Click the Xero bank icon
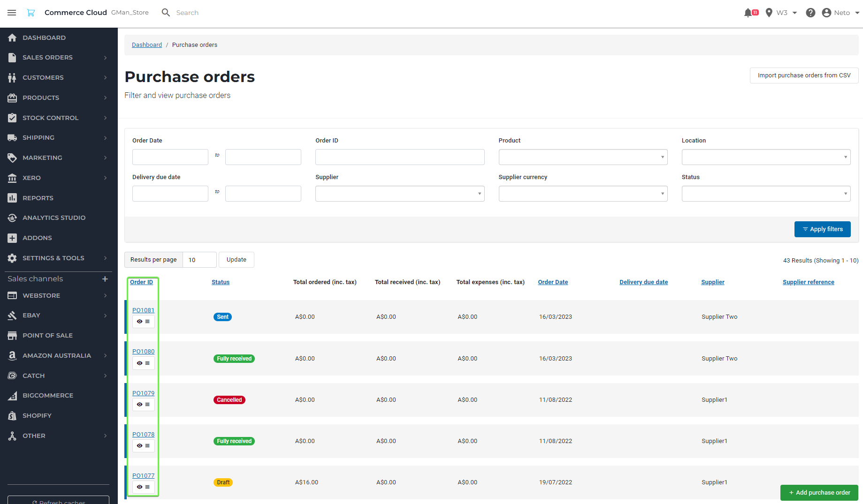 click(12, 178)
